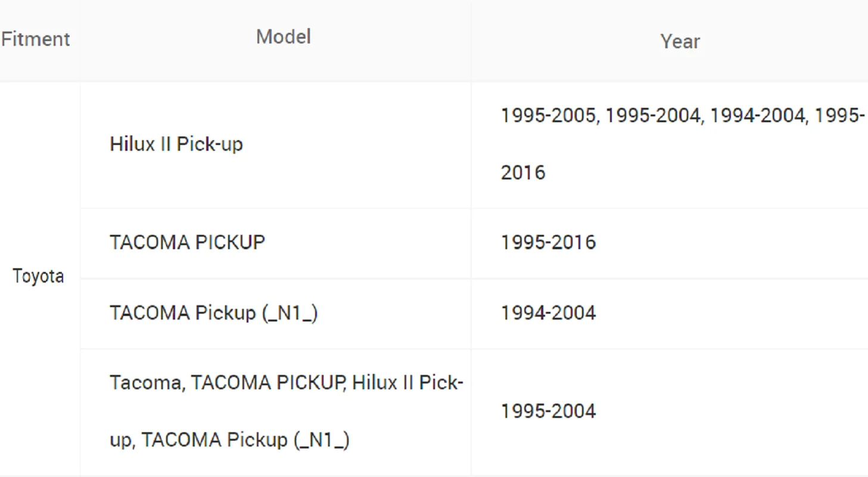Click Hilux II Pick- text in the last row
This screenshot has width=868, height=477.
pyautogui.click(x=408, y=382)
